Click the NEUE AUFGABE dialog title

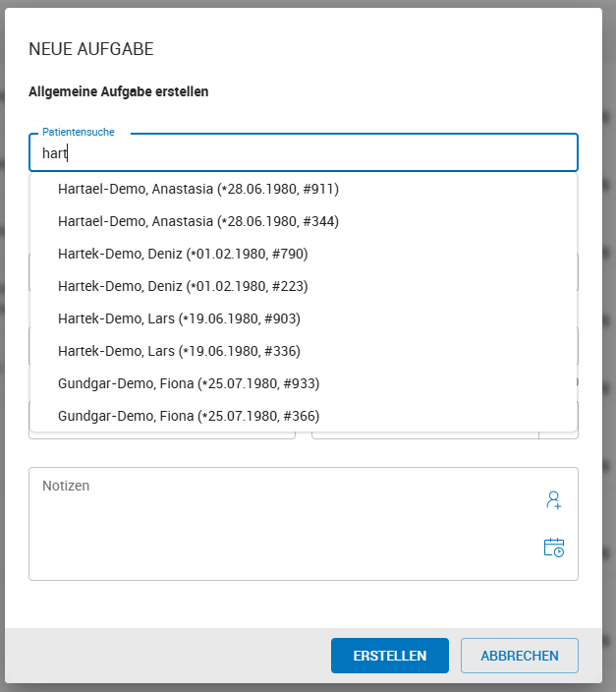point(91,49)
